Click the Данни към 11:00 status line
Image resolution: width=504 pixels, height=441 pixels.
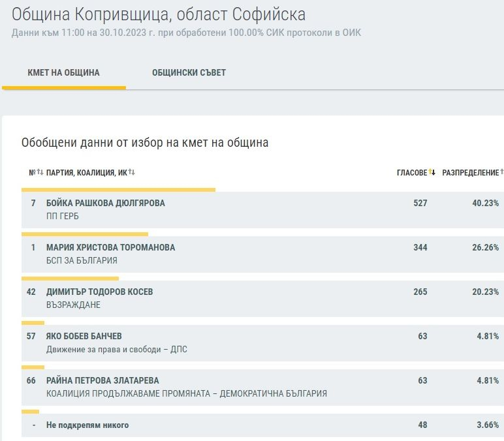click(187, 33)
